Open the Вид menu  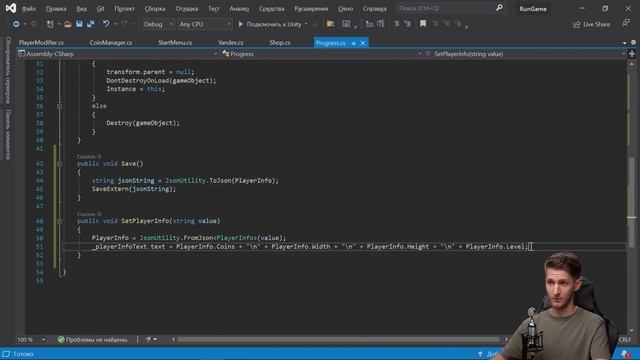pos(82,9)
